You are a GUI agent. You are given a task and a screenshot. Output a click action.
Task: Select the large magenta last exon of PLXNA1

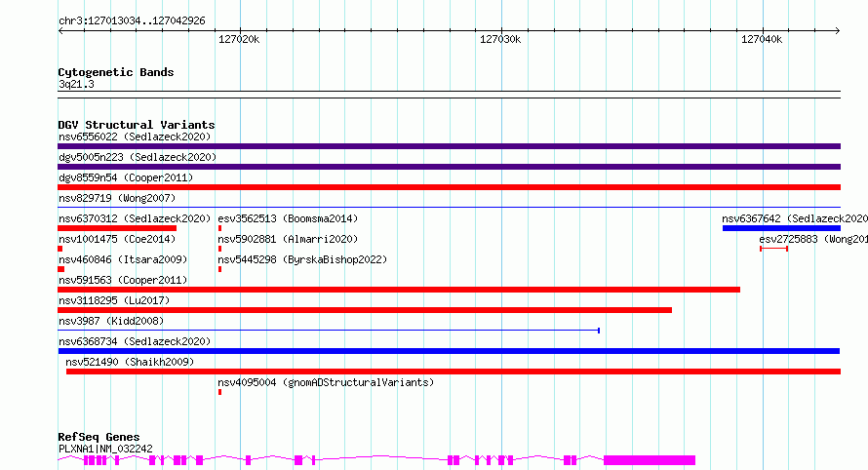[650, 460]
